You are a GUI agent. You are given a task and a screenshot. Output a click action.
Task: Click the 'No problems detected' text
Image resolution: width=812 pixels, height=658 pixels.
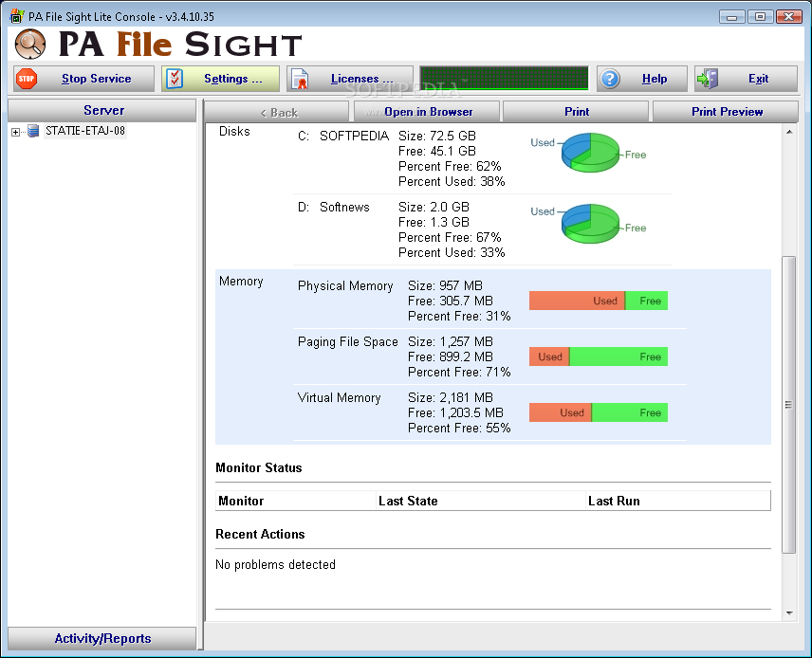275,564
